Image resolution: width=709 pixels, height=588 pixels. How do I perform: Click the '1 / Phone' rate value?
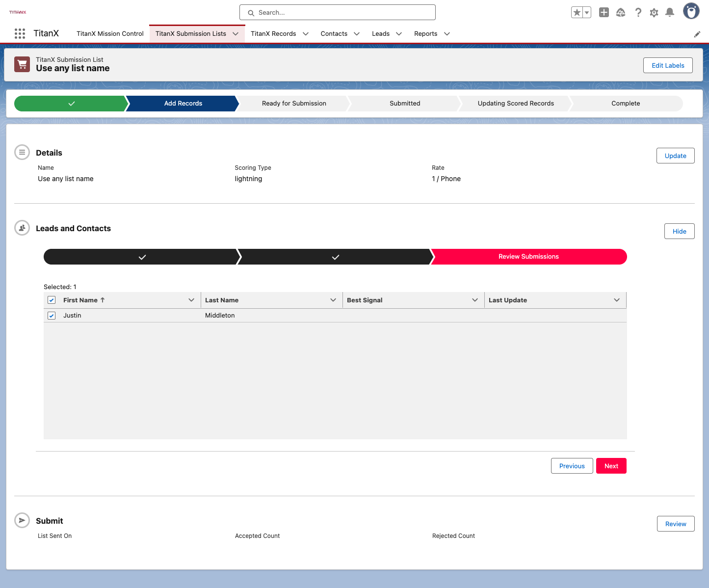(x=446, y=179)
